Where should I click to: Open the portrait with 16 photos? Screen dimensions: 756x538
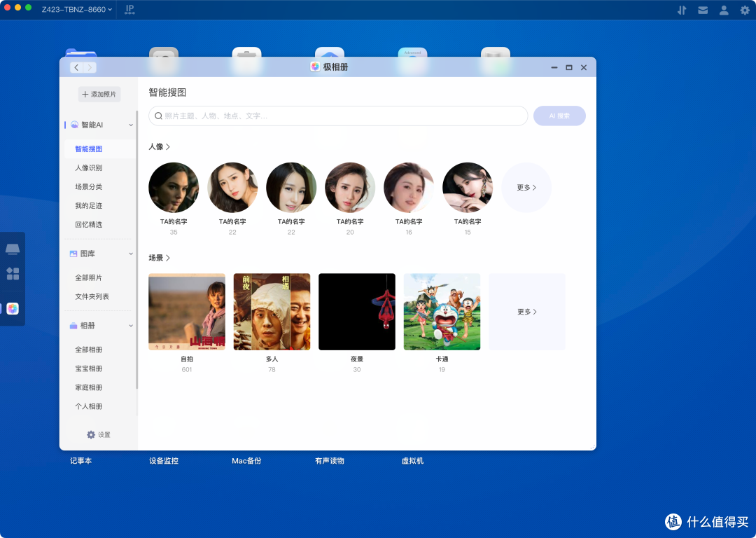coord(409,188)
